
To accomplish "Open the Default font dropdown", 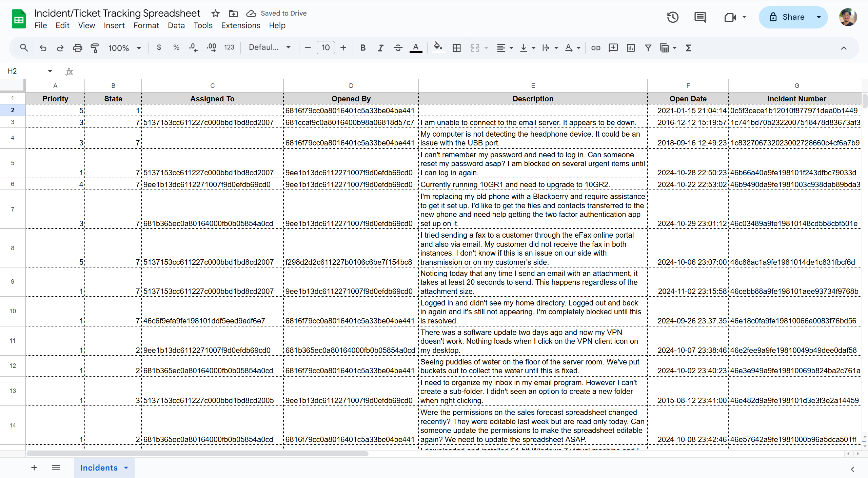I will [270, 47].
